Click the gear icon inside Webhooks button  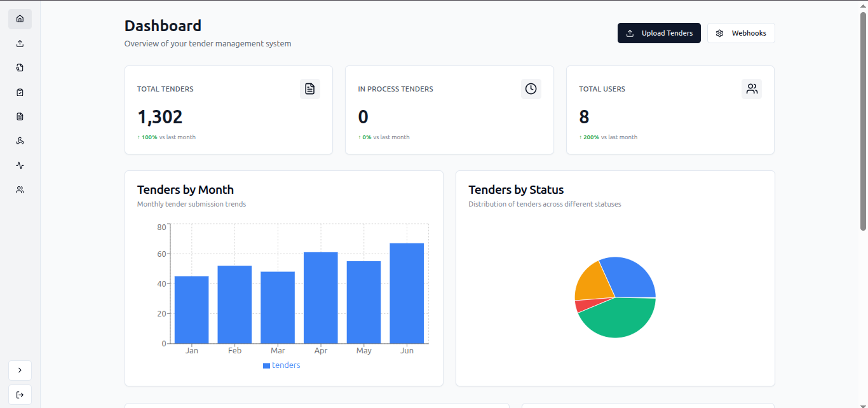(719, 33)
